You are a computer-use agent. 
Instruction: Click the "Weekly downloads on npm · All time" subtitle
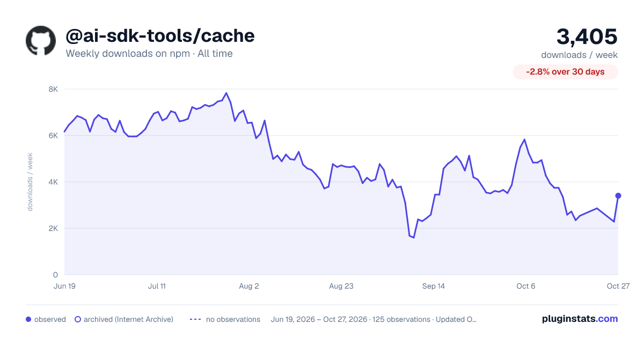click(x=149, y=54)
